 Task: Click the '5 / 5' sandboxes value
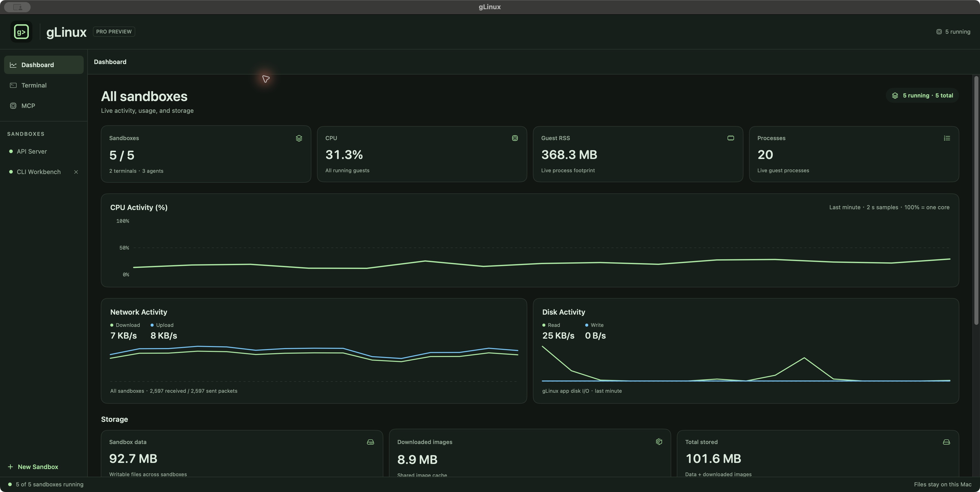tap(122, 155)
